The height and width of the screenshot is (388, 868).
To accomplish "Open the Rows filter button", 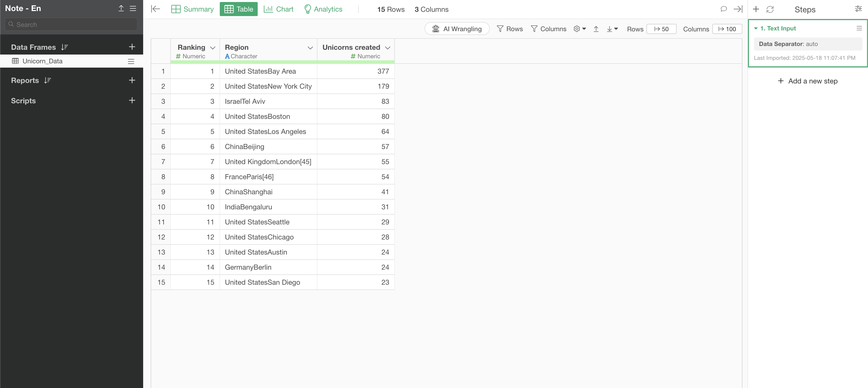I will (x=510, y=29).
